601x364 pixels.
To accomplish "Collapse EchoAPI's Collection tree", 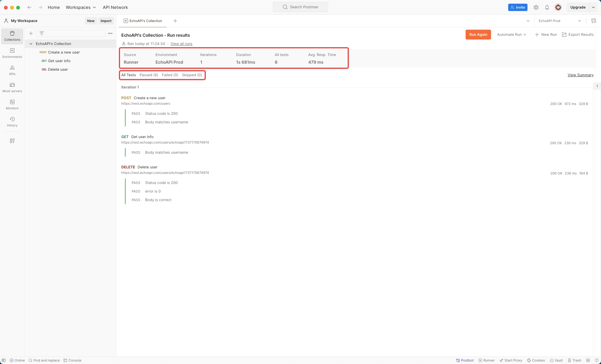I will [31, 44].
